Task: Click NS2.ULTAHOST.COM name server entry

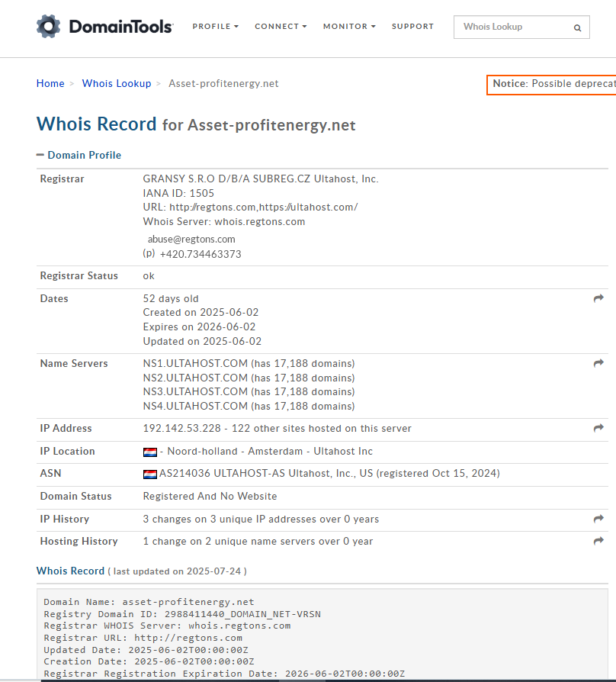Action: (x=249, y=378)
